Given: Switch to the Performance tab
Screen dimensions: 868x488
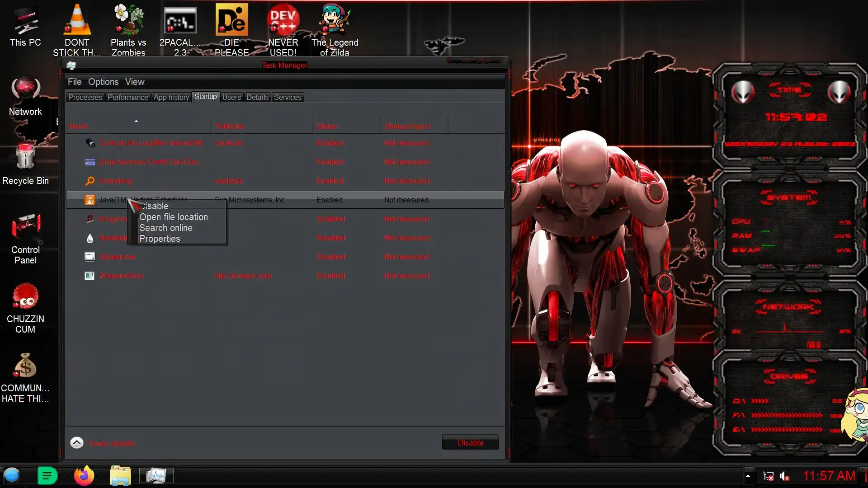Looking at the screenshot, I should click(127, 97).
